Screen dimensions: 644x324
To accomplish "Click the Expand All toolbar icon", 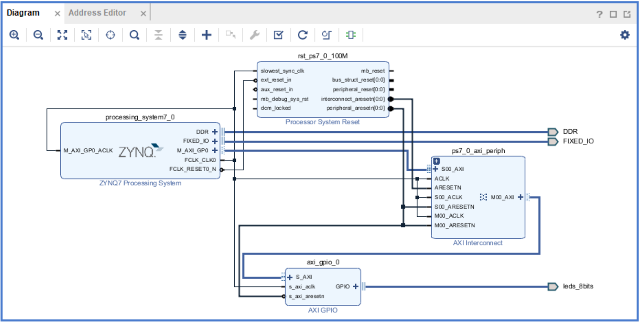I will [182, 35].
